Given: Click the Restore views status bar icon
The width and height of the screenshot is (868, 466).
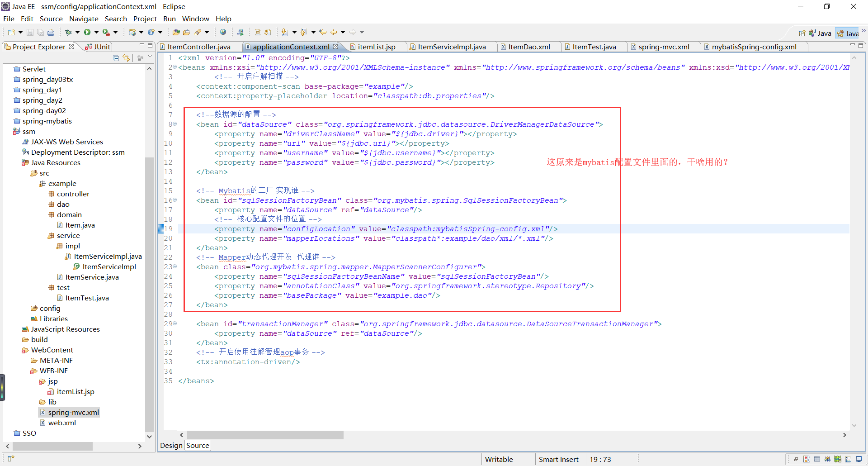Looking at the screenshot, I should pos(796,459).
